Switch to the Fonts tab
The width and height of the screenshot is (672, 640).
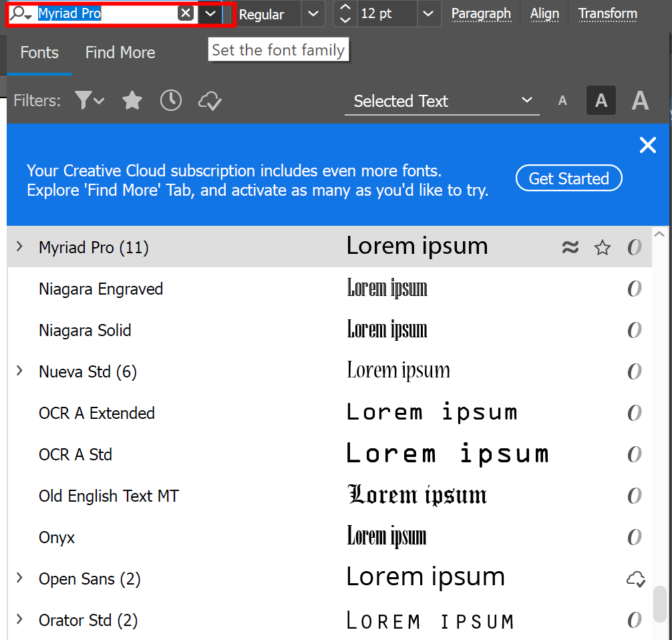39,53
